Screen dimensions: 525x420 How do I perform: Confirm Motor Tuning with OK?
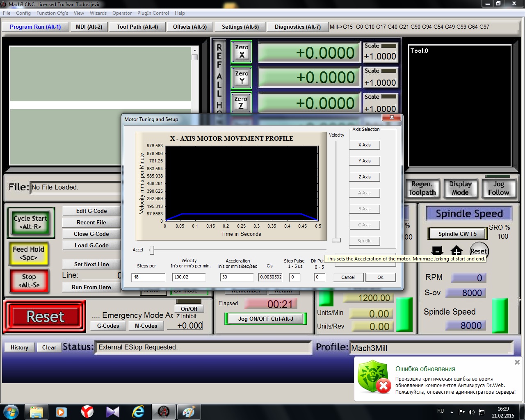pos(380,277)
